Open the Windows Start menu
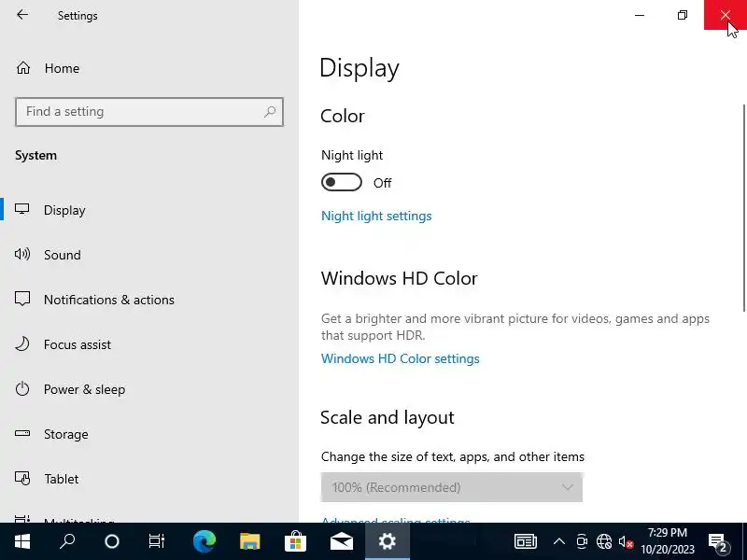 pos(21,541)
